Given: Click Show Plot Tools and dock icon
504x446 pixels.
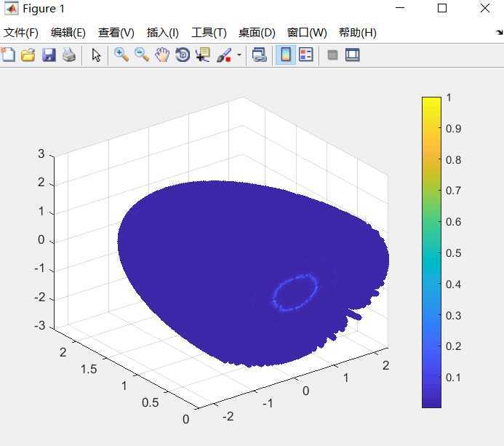Looking at the screenshot, I should (x=353, y=55).
